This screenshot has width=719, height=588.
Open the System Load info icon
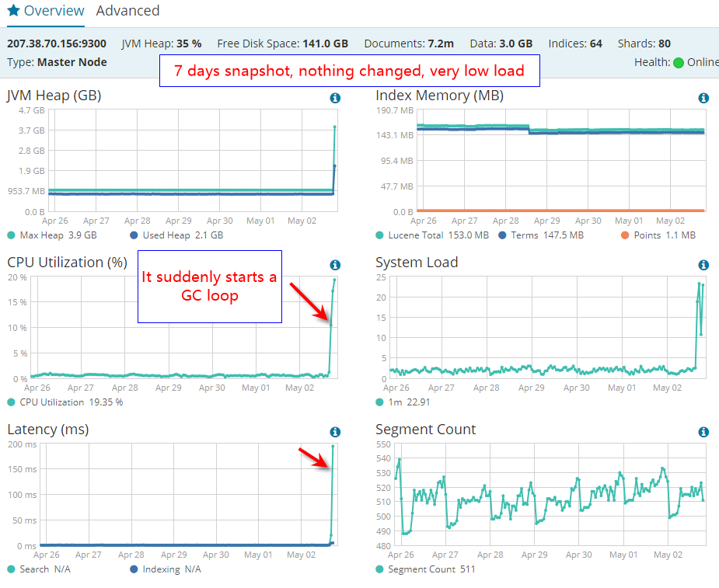pyautogui.click(x=703, y=265)
